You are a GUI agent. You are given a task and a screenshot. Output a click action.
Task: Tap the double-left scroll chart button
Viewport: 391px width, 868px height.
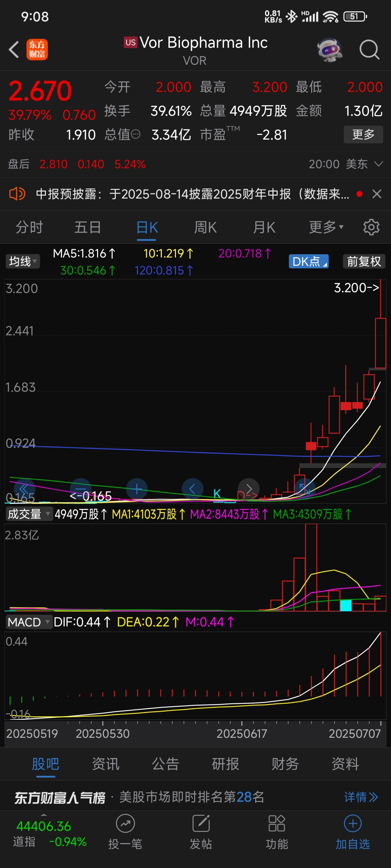24,489
